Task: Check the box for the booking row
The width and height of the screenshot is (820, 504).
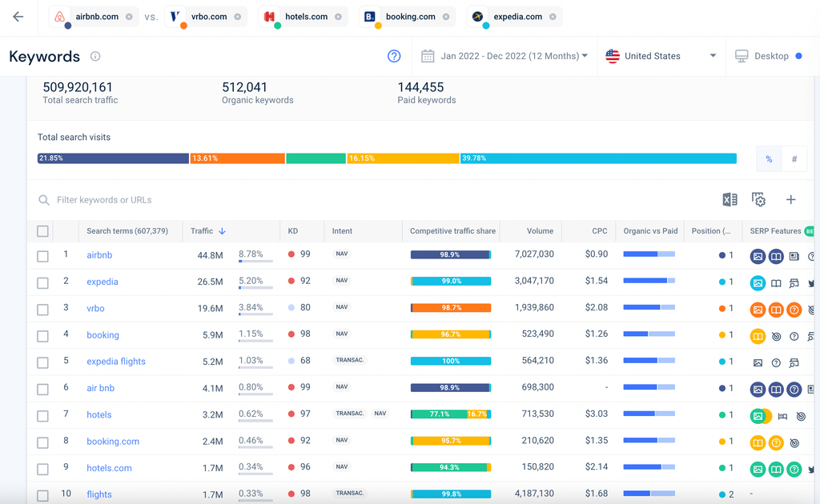Action: [x=43, y=336]
